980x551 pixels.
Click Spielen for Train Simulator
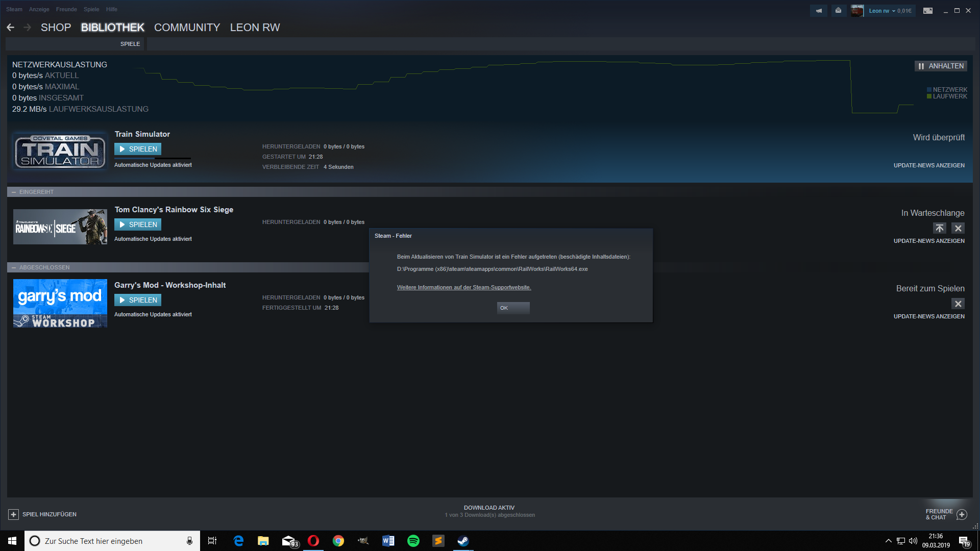tap(138, 149)
